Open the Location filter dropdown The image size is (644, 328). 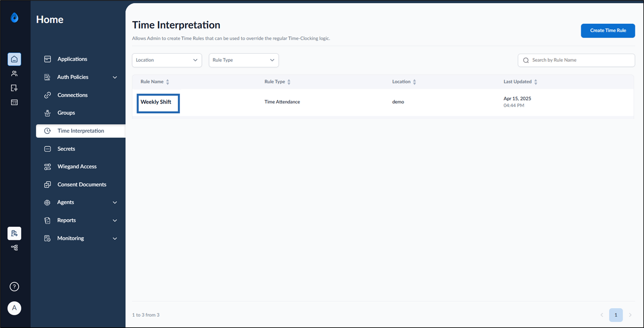tap(167, 60)
